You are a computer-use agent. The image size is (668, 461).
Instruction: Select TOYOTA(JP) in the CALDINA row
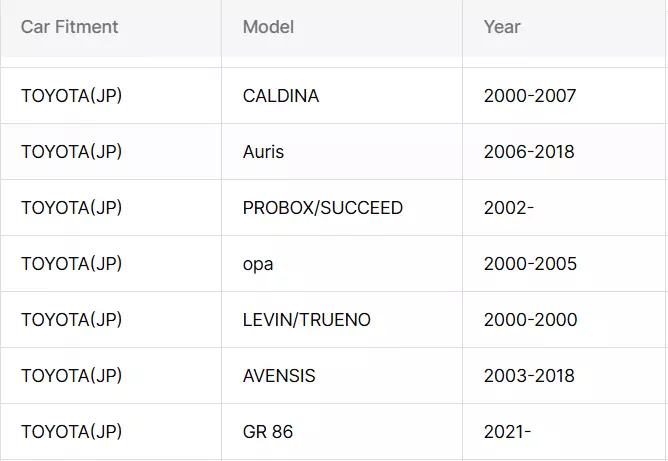coord(72,95)
